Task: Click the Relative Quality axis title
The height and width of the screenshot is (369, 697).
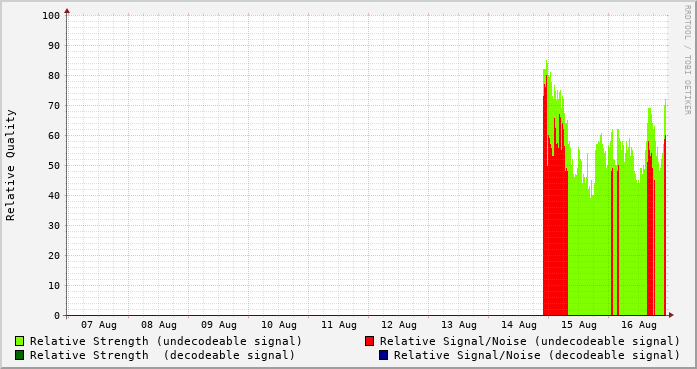Action: pos(11,165)
